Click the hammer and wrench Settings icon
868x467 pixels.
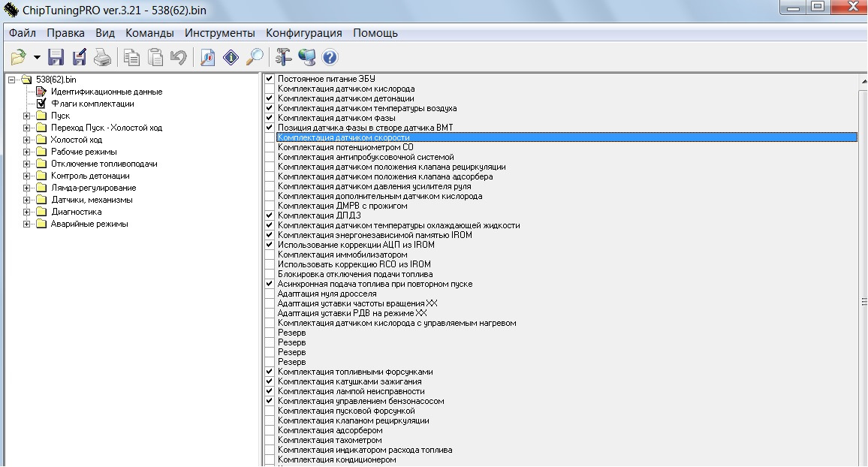(x=283, y=57)
